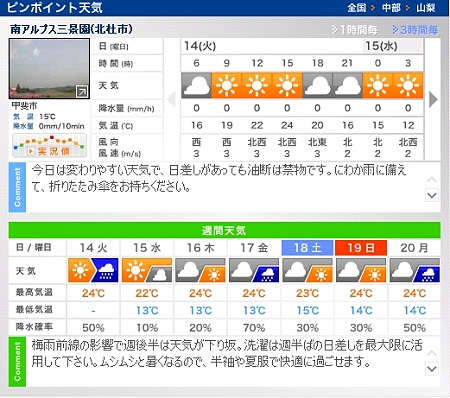Show later hours with right arrow
450x398 pixels.
click(433, 99)
